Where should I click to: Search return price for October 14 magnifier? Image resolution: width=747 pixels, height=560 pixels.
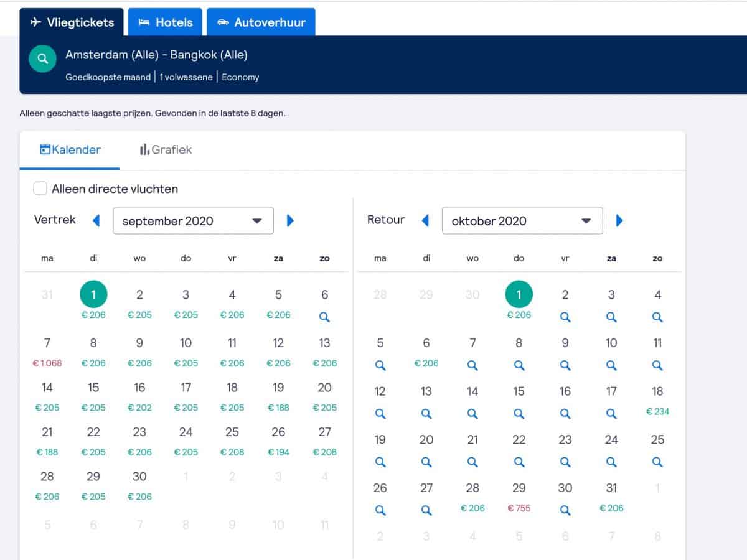click(472, 414)
